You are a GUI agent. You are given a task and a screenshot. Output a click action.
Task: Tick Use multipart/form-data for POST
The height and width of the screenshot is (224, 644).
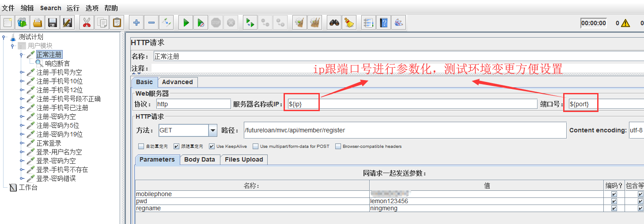(256, 147)
